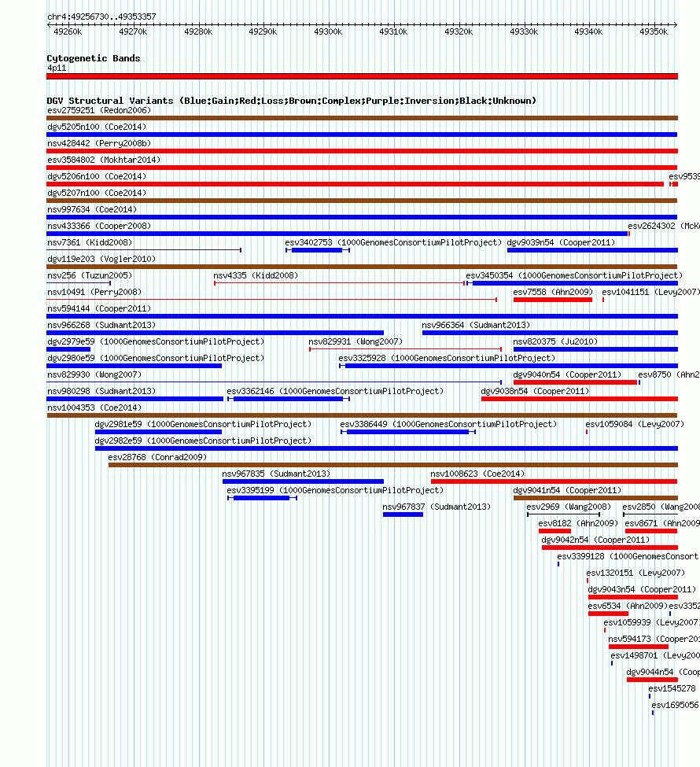Click the esv8671 variant label
Viewport: 700px width, 767px height.
662,523
